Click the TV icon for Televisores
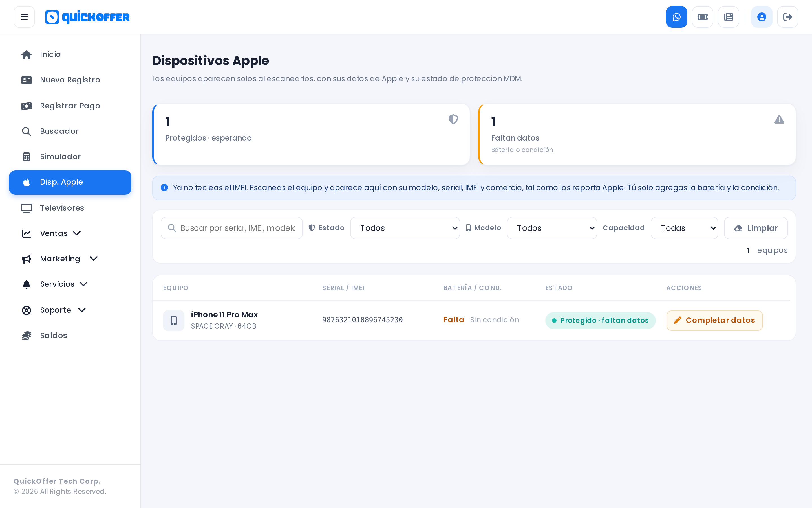The height and width of the screenshot is (508, 812). point(27,208)
